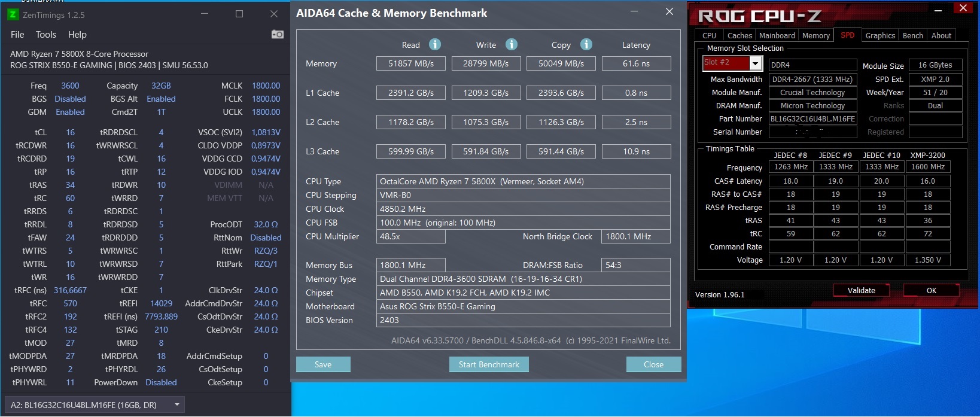Click the Part Number BL16G32C16U4BL.M16FE field
The height and width of the screenshot is (417, 980).
pyautogui.click(x=812, y=119)
